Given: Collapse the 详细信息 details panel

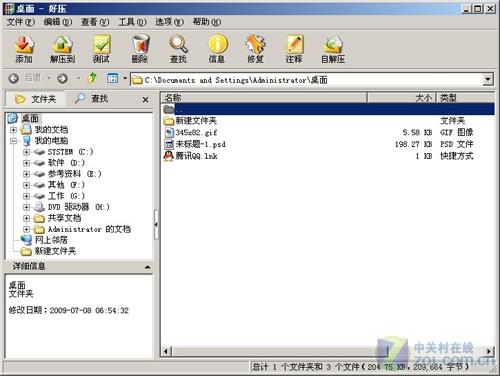Looking at the screenshot, I should click(147, 267).
